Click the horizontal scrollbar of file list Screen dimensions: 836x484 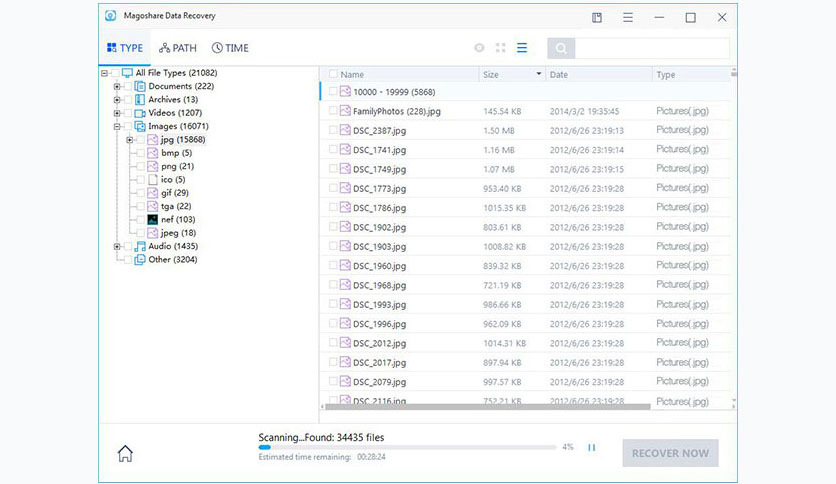[488, 407]
